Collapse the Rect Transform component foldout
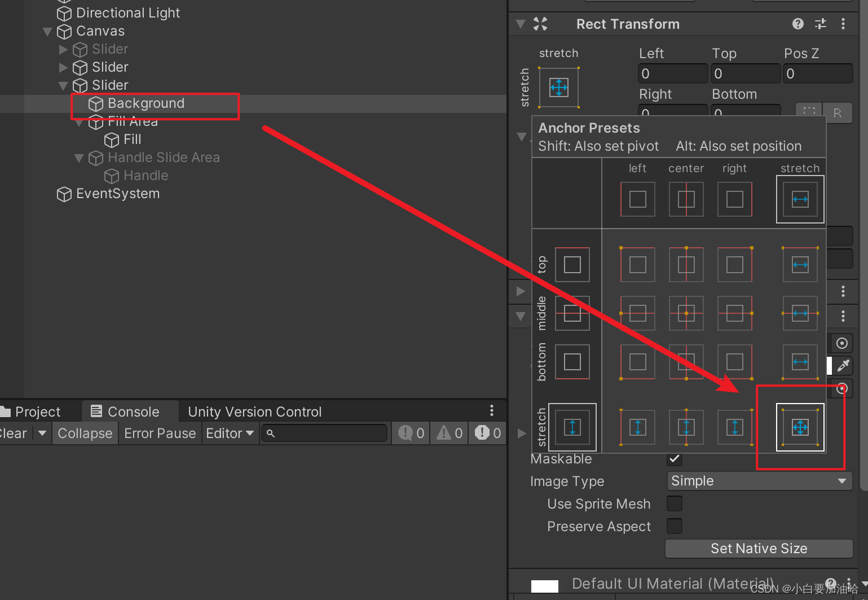The image size is (868, 600). tap(521, 24)
